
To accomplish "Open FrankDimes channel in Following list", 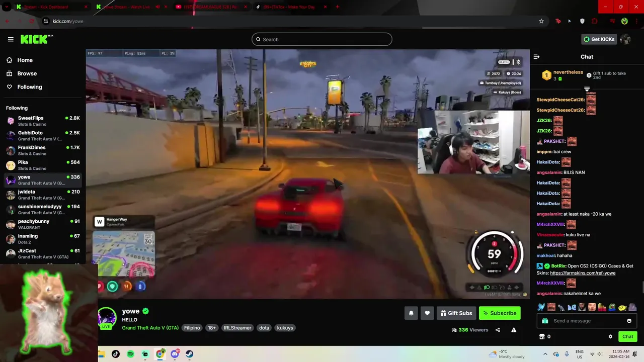I will click(43, 150).
